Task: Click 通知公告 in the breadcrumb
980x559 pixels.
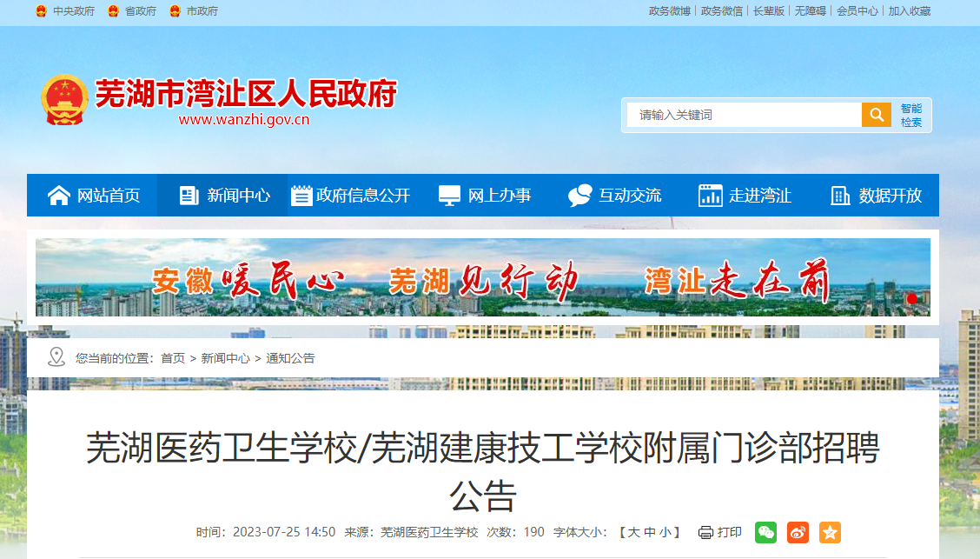Action: [x=291, y=358]
